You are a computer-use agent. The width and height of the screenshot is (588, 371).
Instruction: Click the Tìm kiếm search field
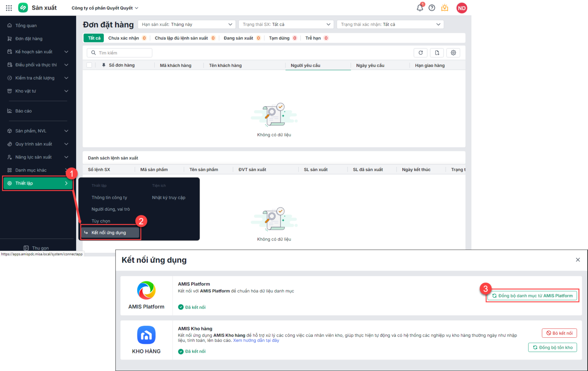pyautogui.click(x=119, y=52)
